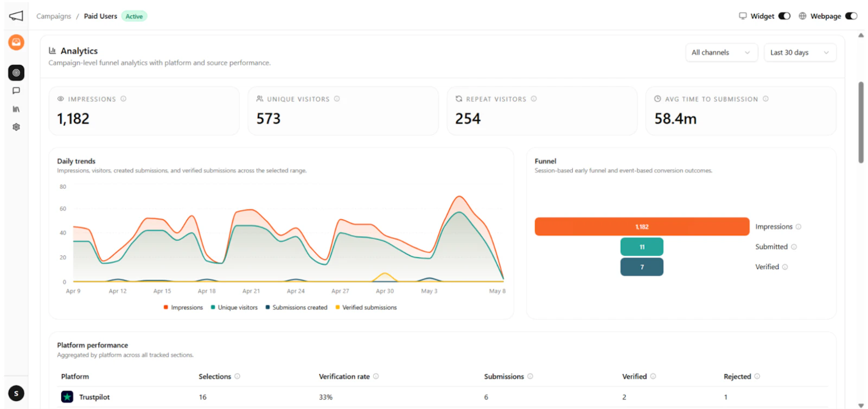Click info icon beside Rejected column header
The height and width of the screenshot is (409, 868).
click(757, 376)
